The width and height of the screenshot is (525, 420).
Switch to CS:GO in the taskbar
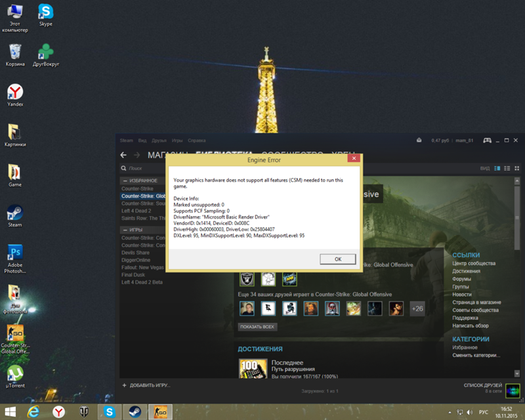pos(160,412)
